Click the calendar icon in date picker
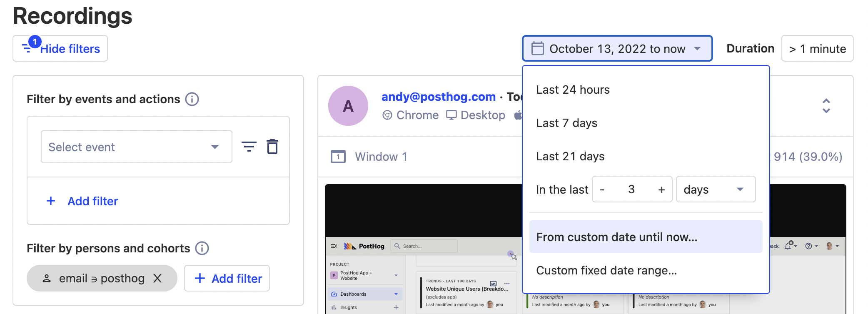868x314 pixels. click(x=538, y=48)
